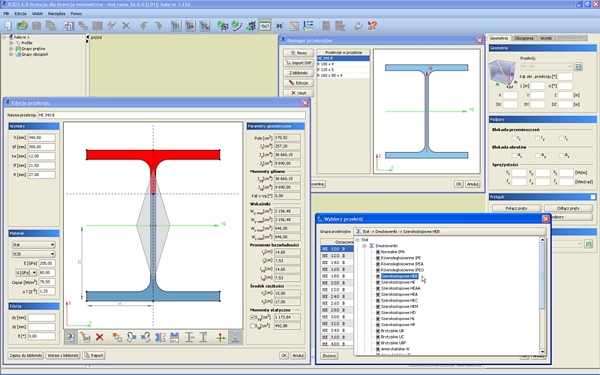Click the mirror vertically icon in section editor
The image size is (600, 375).
click(174, 337)
